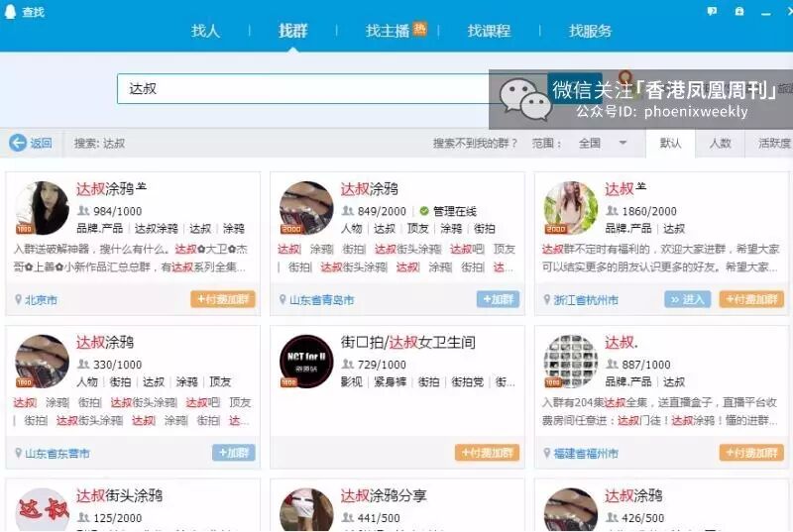Click the QQ penguin logo icon
The image size is (793, 532).
tap(10, 11)
